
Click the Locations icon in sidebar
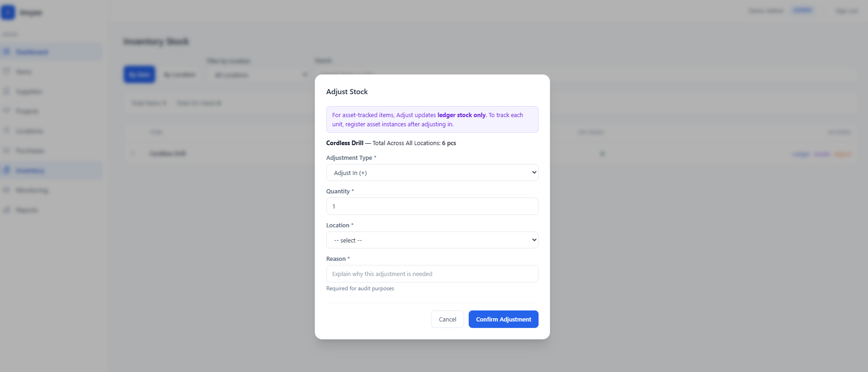click(x=7, y=130)
